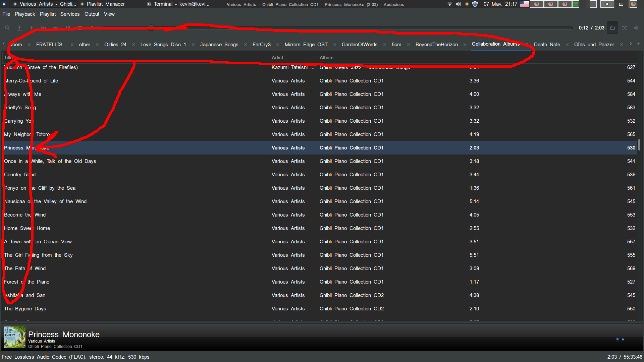Click the album art thumbnail
Screen dimensions: 644x362
pos(15,337)
